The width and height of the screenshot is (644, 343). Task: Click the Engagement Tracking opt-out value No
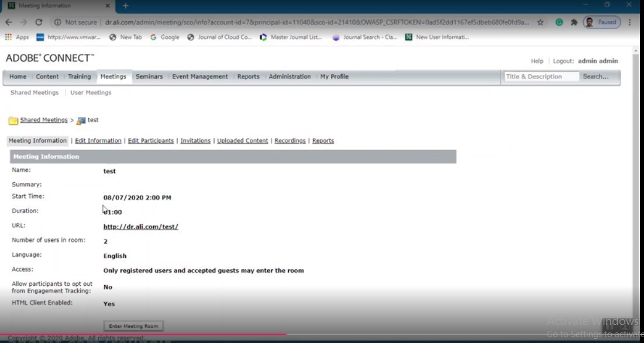108,287
